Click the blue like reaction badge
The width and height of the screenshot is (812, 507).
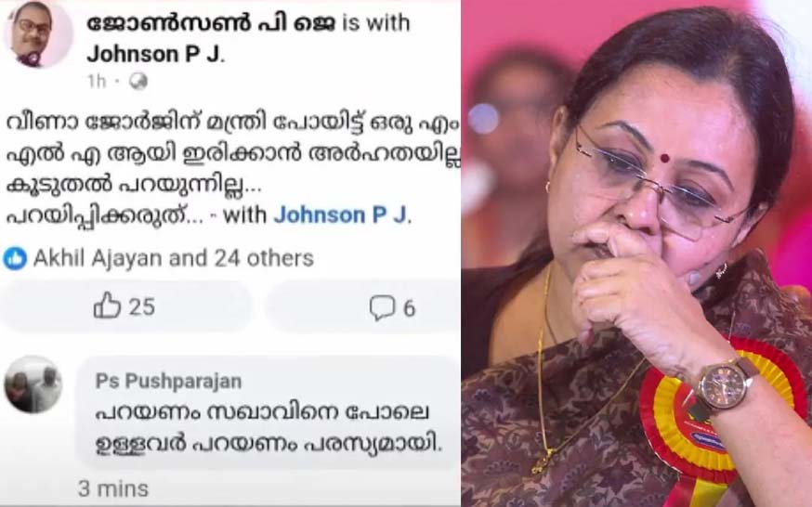pyautogui.click(x=15, y=258)
